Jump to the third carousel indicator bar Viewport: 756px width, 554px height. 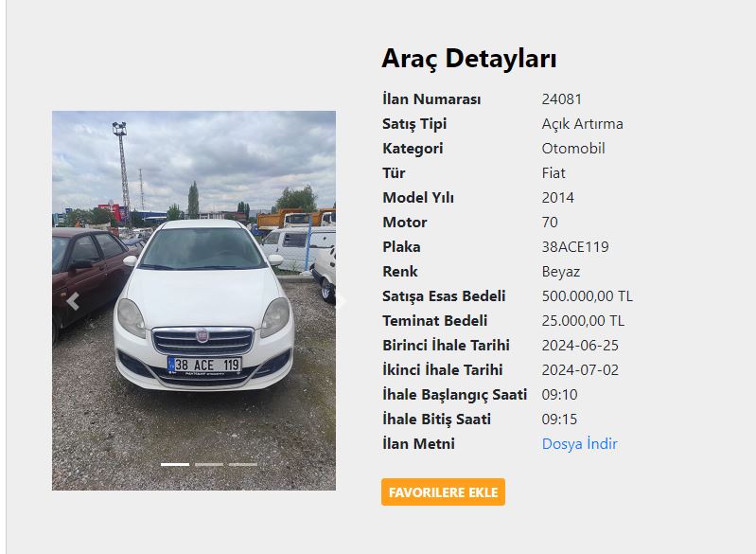click(242, 464)
